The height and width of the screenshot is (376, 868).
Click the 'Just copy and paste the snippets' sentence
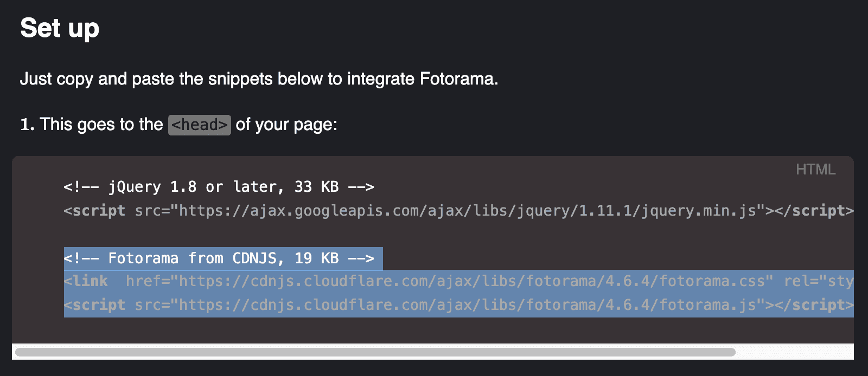click(259, 79)
